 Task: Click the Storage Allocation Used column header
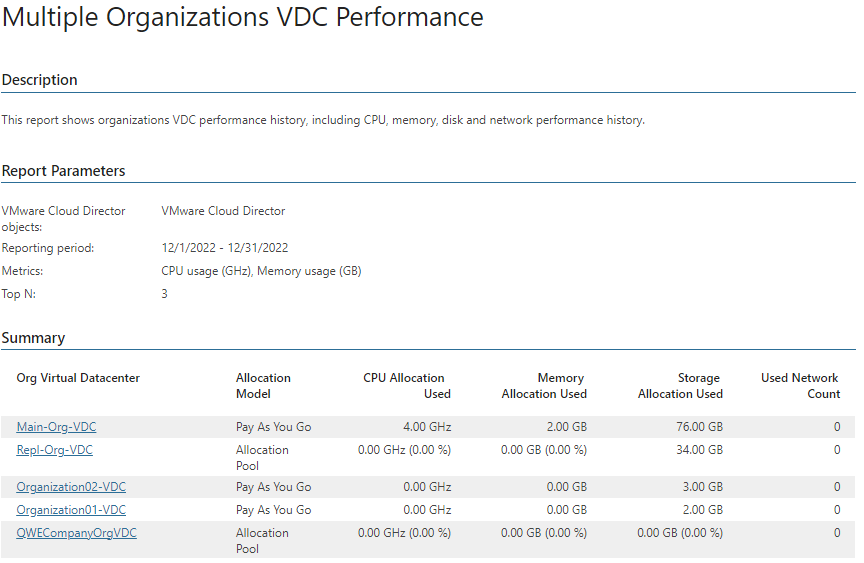(x=680, y=386)
